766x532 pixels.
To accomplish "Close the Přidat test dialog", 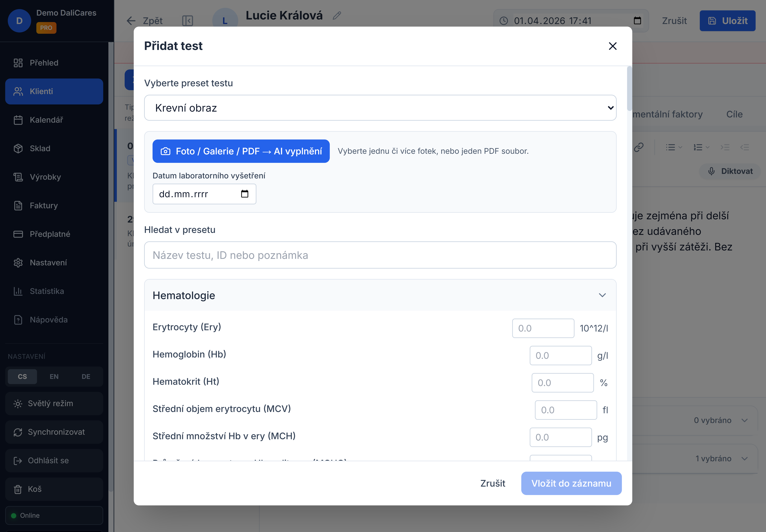I will click(x=612, y=46).
